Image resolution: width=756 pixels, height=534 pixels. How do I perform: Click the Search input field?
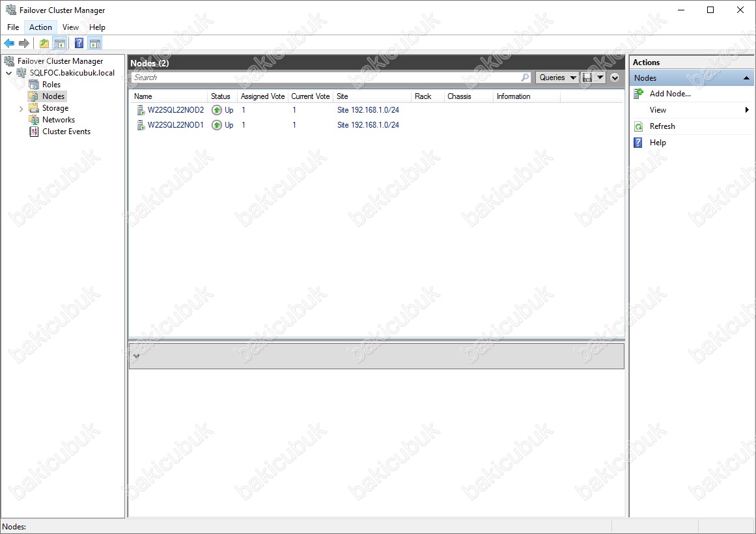coord(330,77)
